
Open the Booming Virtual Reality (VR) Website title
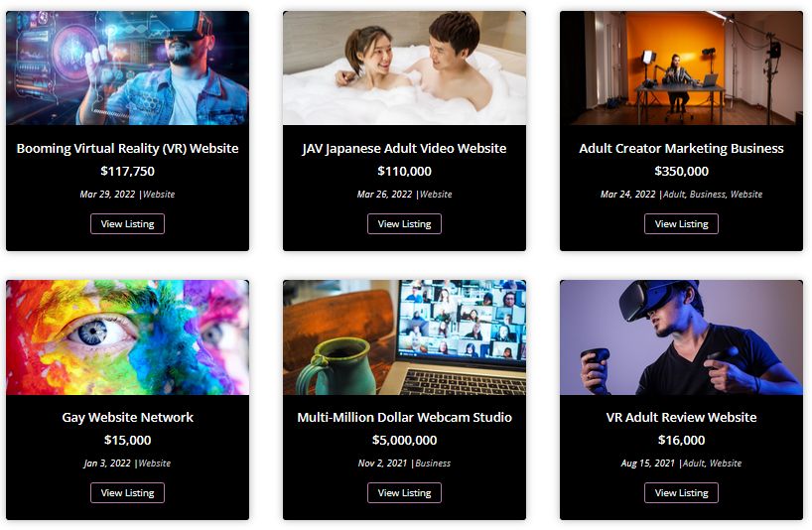tap(127, 149)
